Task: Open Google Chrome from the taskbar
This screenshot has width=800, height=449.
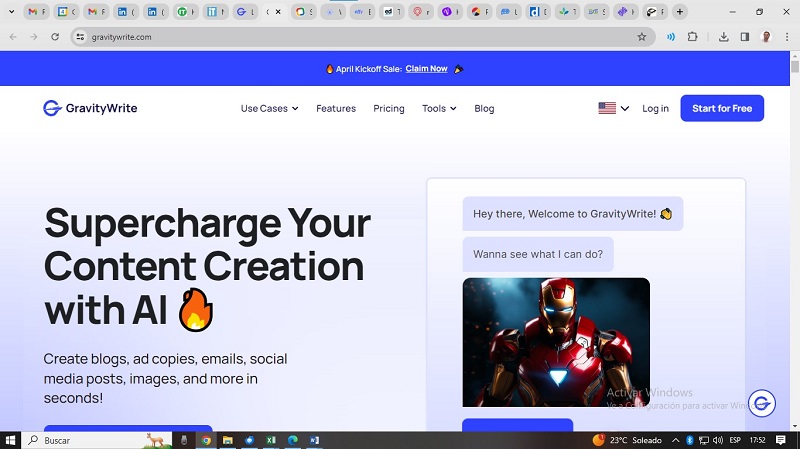Action: click(x=206, y=440)
